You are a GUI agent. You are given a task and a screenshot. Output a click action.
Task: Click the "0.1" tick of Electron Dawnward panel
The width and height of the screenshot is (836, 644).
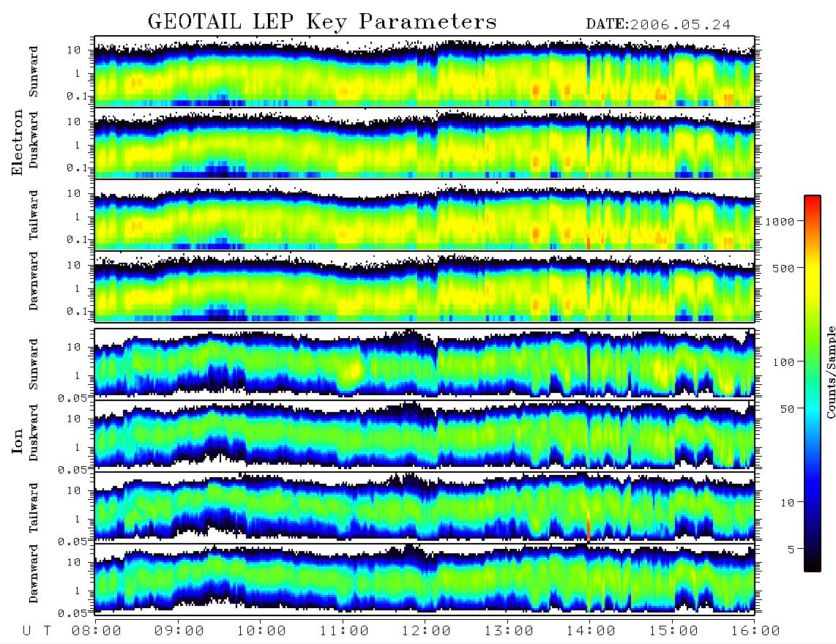[x=78, y=311]
